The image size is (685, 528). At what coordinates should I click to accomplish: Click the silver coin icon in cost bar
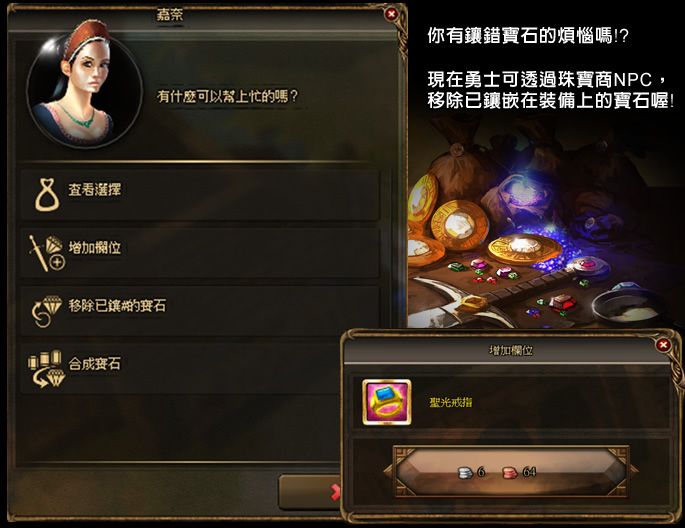pos(466,472)
